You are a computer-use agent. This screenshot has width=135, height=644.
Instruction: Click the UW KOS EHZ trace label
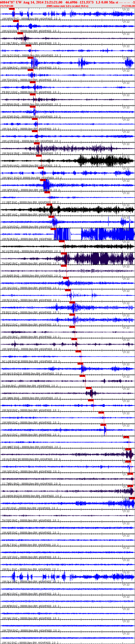pyautogui.click(x=31, y=31)
